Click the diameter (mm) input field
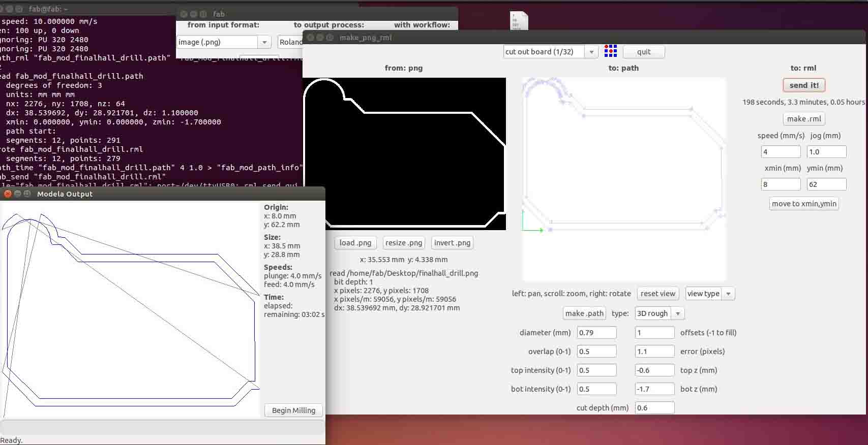Screen dimensions: 868x445 point(597,333)
